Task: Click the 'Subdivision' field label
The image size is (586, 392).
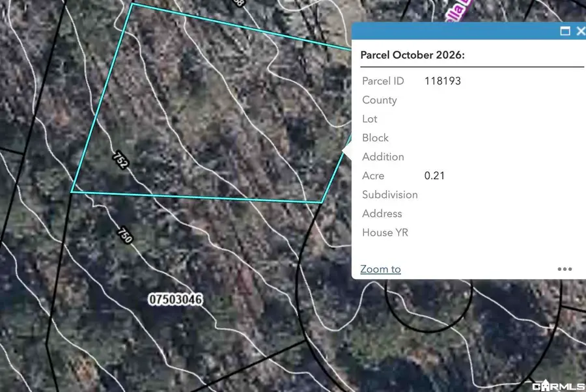Action: coord(390,195)
